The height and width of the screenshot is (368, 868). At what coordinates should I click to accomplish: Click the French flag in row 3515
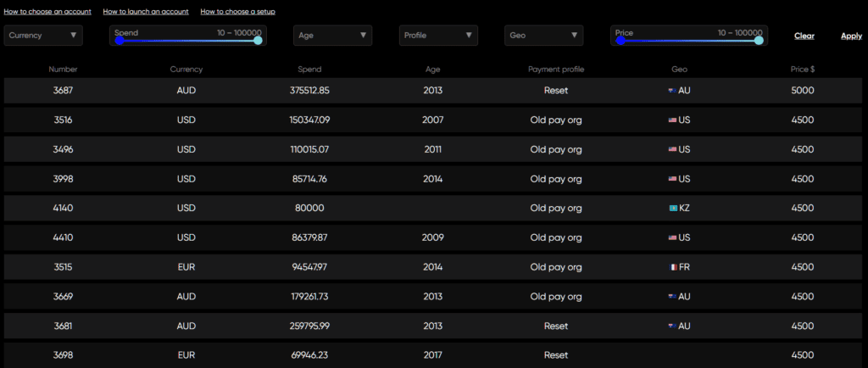pos(672,267)
